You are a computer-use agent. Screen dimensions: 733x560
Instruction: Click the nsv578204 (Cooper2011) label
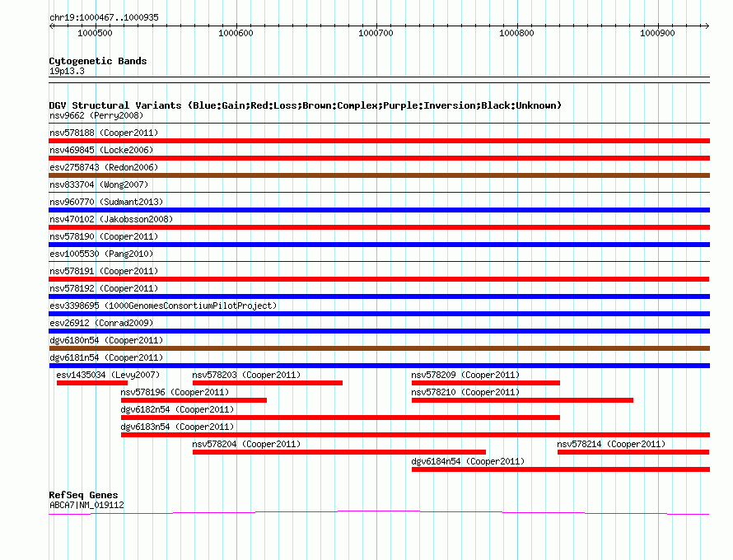click(x=246, y=444)
